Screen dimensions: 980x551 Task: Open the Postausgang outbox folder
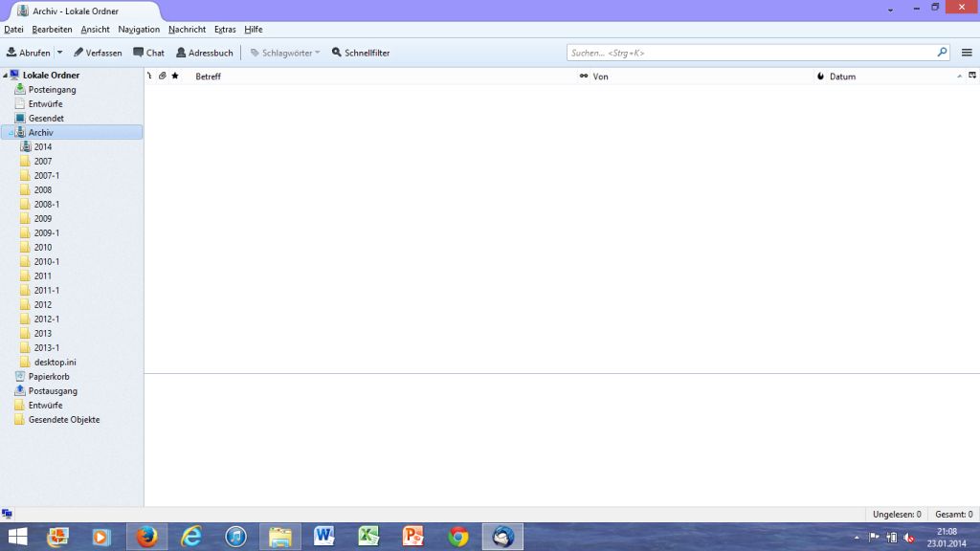53,391
